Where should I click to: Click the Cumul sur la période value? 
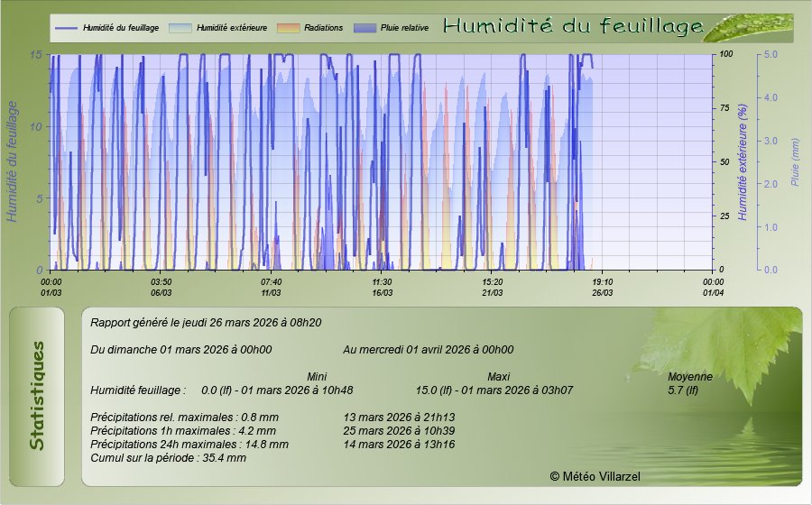coord(169,458)
